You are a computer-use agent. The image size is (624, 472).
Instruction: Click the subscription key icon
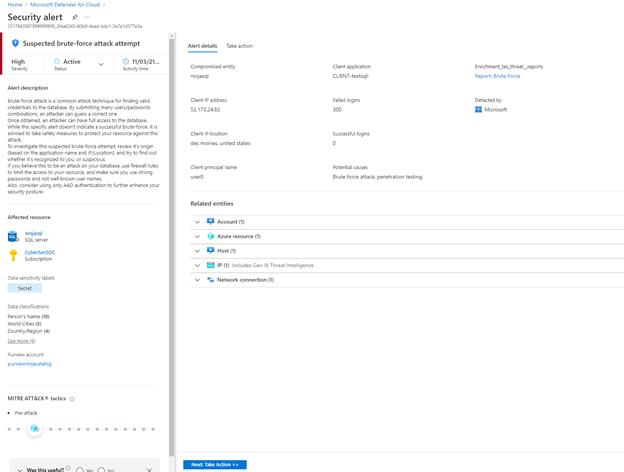tap(13, 255)
